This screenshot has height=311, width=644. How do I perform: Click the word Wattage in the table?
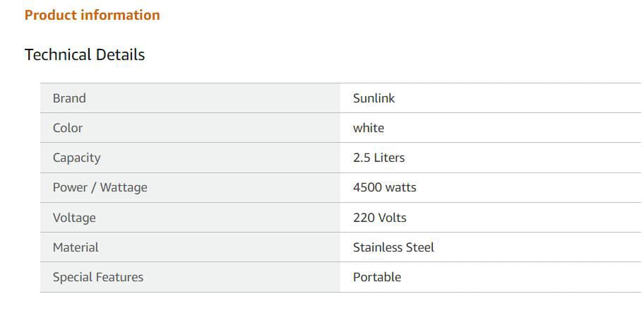pyautogui.click(x=124, y=187)
